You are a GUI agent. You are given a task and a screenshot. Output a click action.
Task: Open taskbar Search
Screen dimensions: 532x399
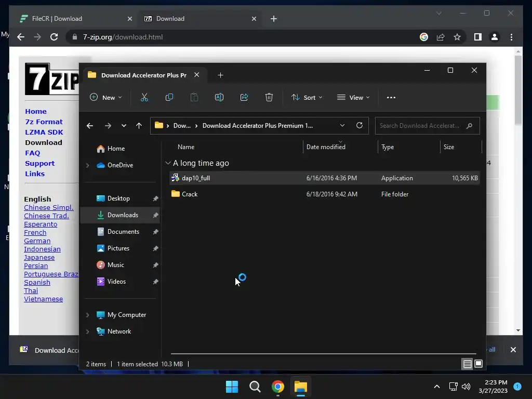tap(255, 387)
